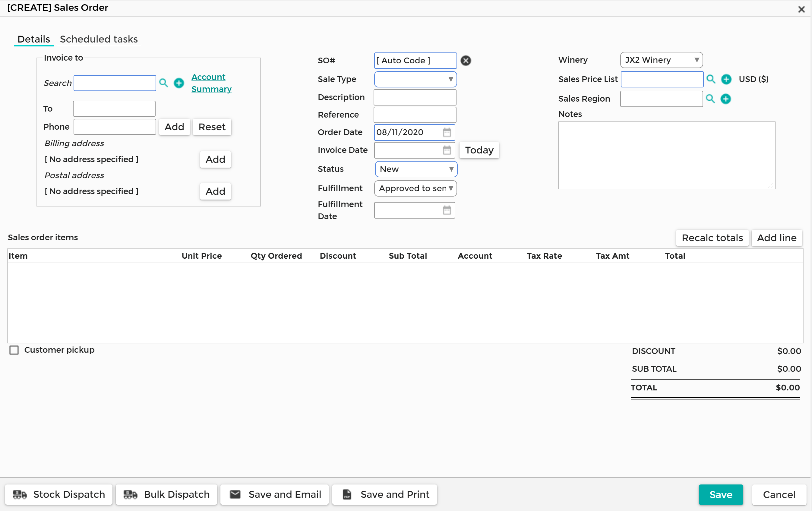812x511 pixels.
Task: Cancel the sales order creation
Action: (779, 494)
